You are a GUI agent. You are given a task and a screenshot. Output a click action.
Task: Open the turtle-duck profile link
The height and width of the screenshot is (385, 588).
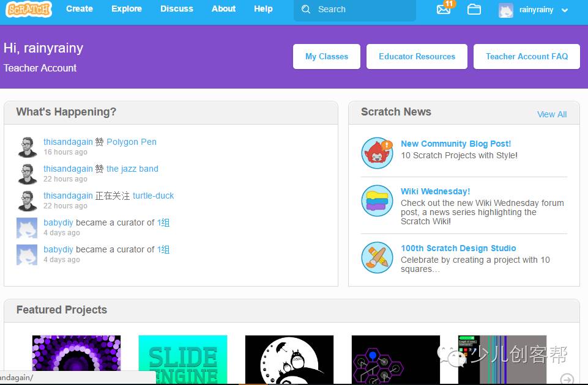point(154,196)
